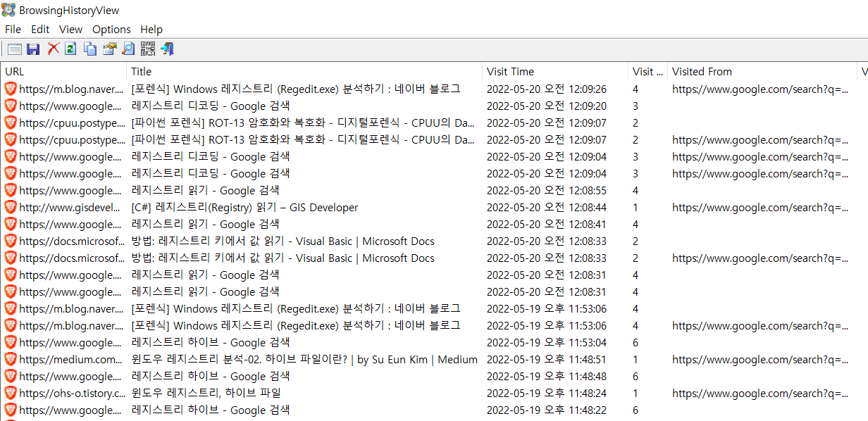
Task: Click title '윈도우 레지스트리, 하이브 파일'
Action: (x=206, y=393)
